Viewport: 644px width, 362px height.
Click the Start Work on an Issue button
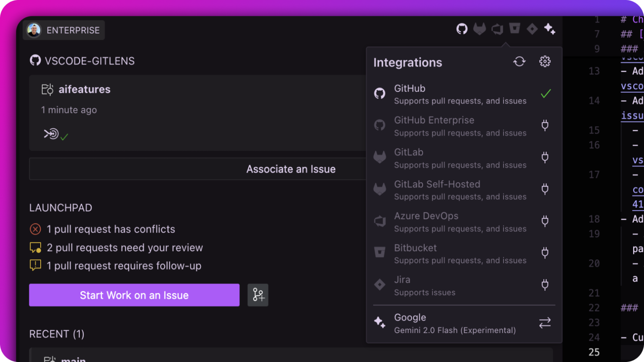[x=134, y=295]
